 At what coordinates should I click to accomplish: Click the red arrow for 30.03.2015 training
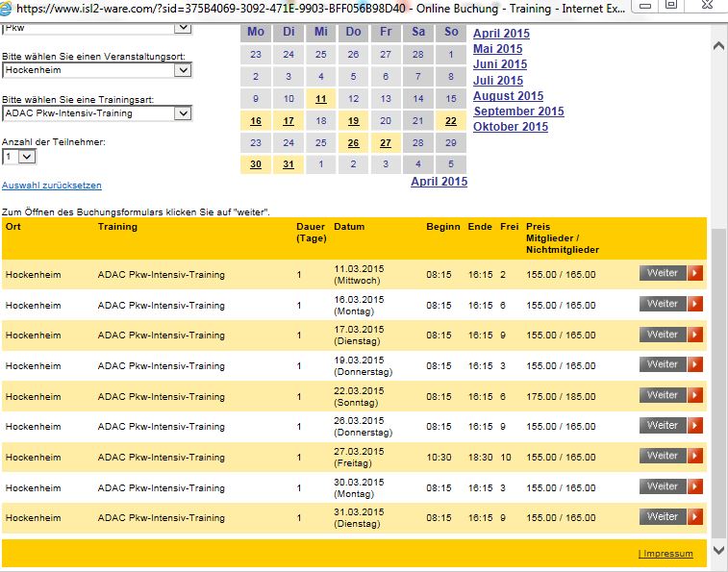(695, 486)
